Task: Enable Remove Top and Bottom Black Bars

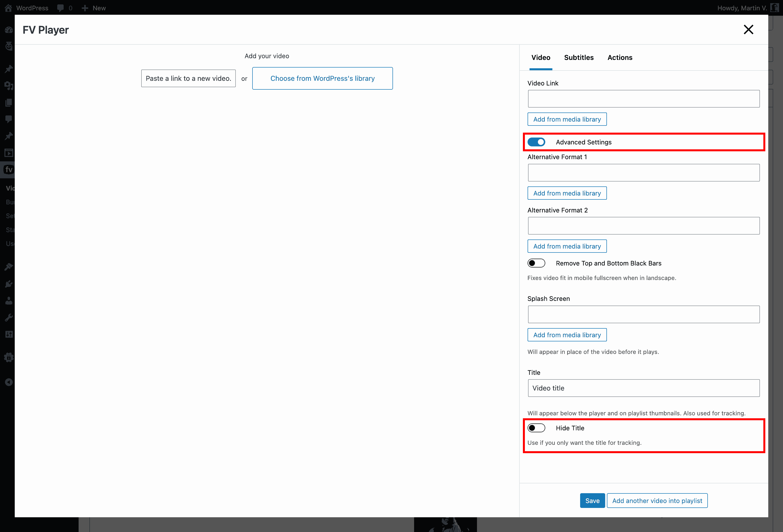Action: click(x=536, y=263)
